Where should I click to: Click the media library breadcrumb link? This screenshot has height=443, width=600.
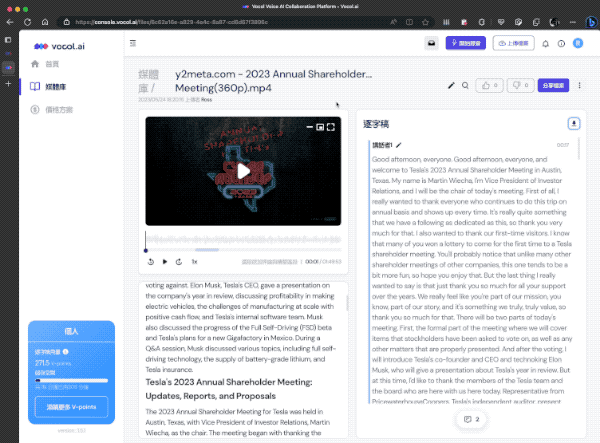(148, 81)
